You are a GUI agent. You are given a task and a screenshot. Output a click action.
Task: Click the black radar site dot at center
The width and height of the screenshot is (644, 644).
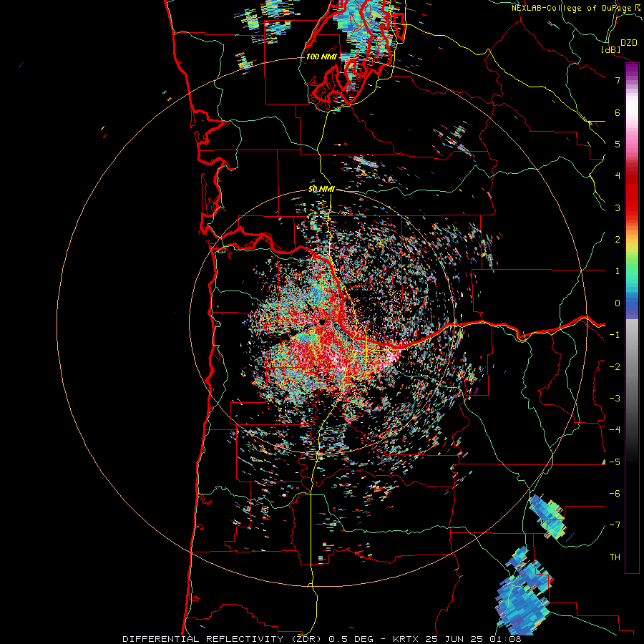pos(323,322)
